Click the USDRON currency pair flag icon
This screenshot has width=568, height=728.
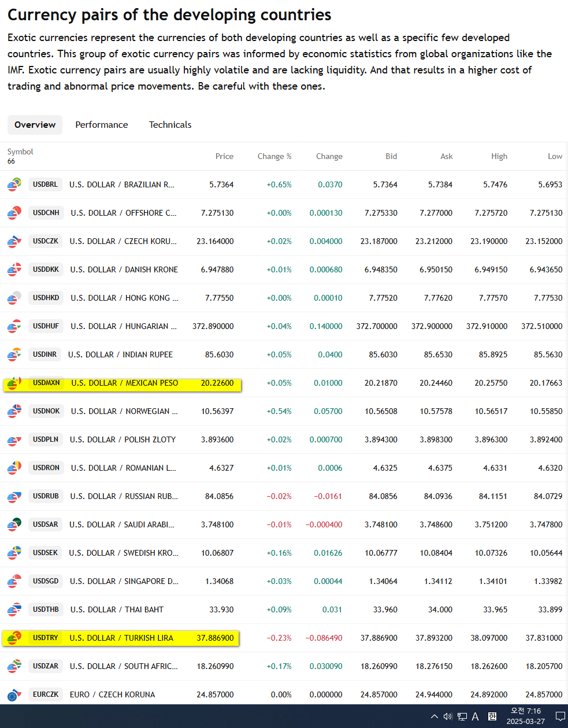pyautogui.click(x=14, y=468)
